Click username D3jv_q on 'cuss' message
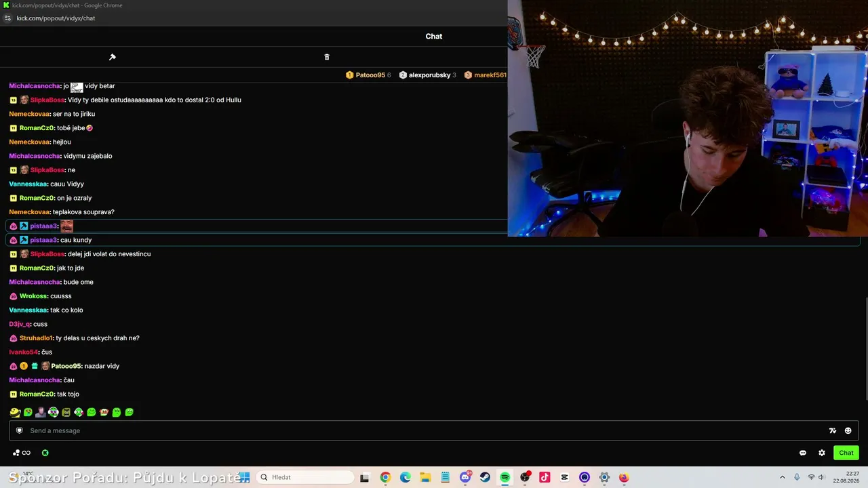Viewport: 868px width, 488px height. click(x=20, y=324)
